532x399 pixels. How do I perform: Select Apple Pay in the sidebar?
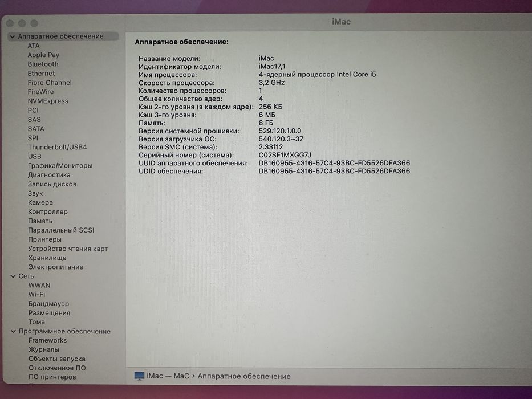click(43, 55)
